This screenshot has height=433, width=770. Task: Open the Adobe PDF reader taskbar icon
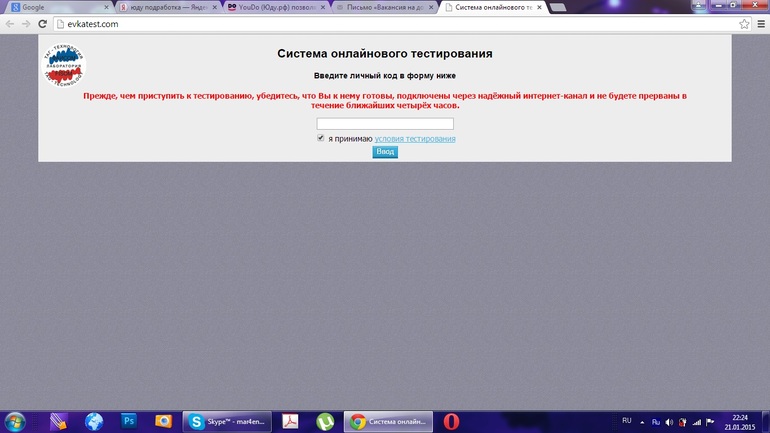(289, 422)
